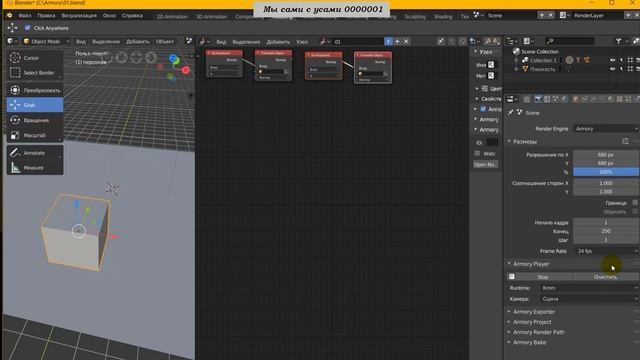
Task: Click the Stop button in Armory Player
Action: [540, 277]
